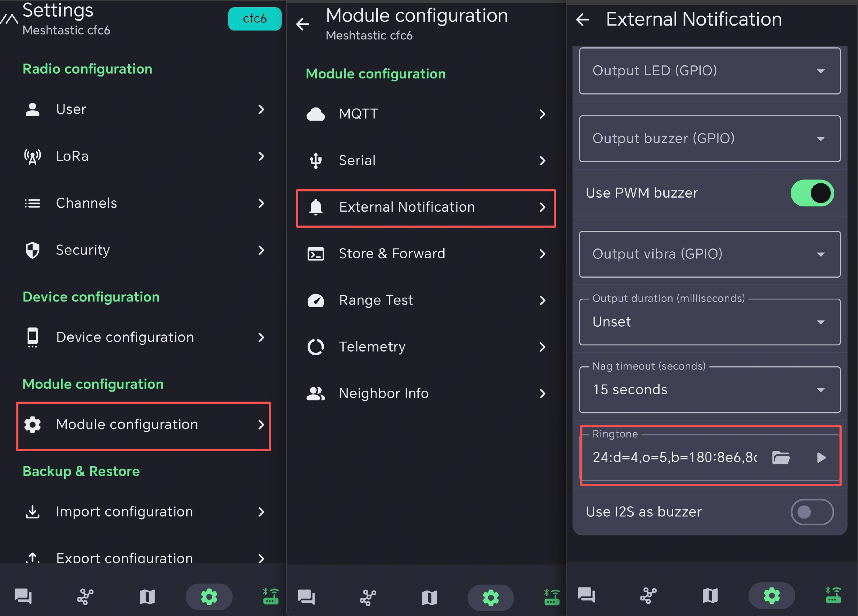Tap the device connection icon in External Notification panel
Viewport: 858px width, 616px height.
pyautogui.click(x=833, y=595)
